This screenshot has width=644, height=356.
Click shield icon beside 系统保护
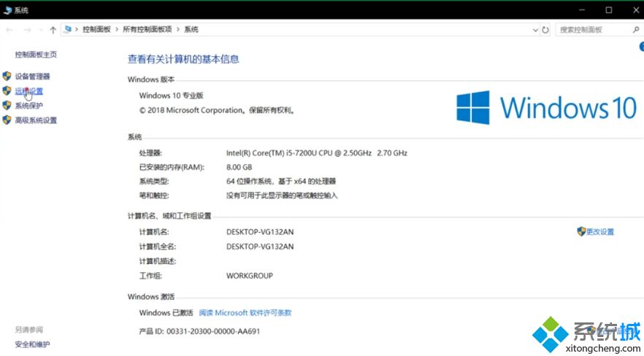coord(7,105)
